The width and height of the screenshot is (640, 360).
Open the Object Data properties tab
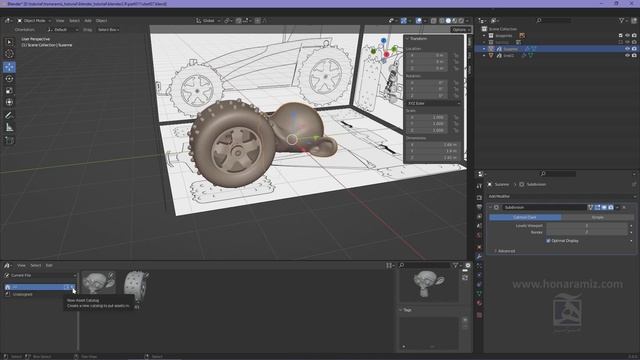pos(479,294)
